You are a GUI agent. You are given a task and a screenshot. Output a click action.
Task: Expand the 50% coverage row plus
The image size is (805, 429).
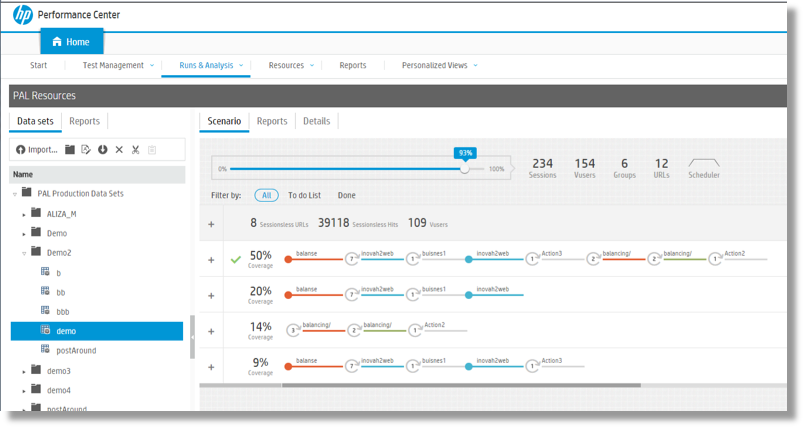click(x=211, y=260)
